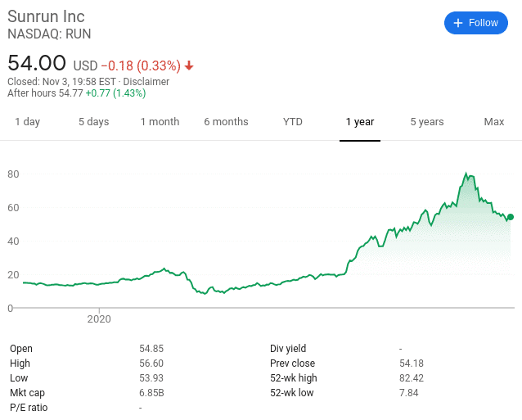Choose the Max time range
This screenshot has width=522, height=420.
(494, 122)
